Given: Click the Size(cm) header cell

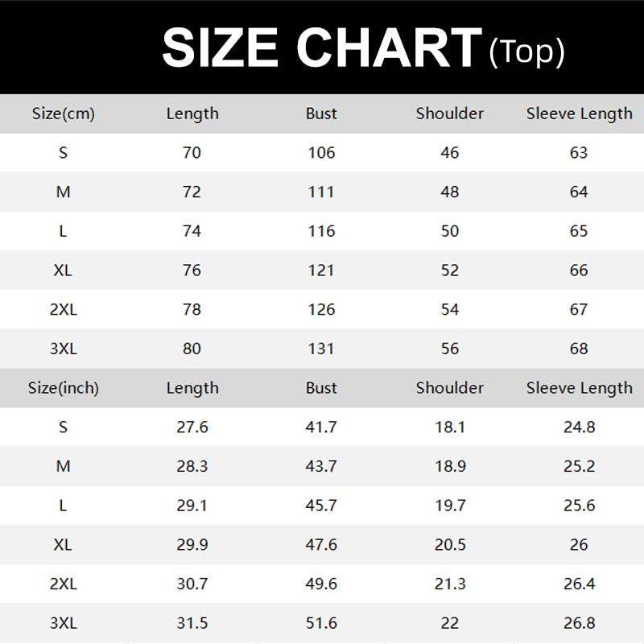Looking at the screenshot, I should (63, 114).
